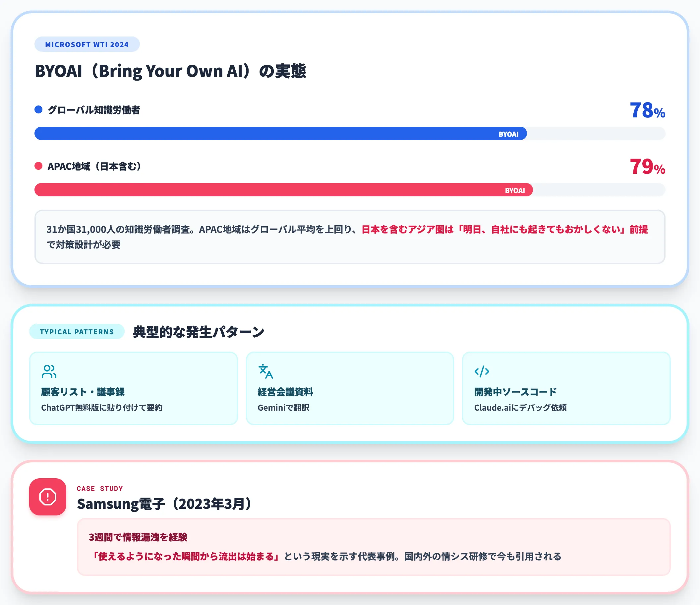Click the red alert octagon icon
This screenshot has height=605, width=700.
click(x=48, y=497)
